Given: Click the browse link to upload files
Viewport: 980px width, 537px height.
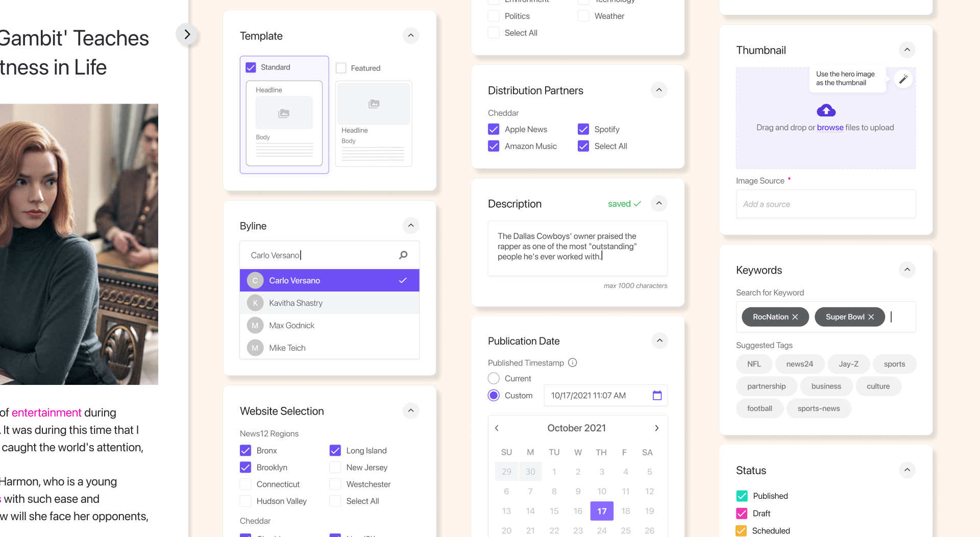Looking at the screenshot, I should point(830,128).
